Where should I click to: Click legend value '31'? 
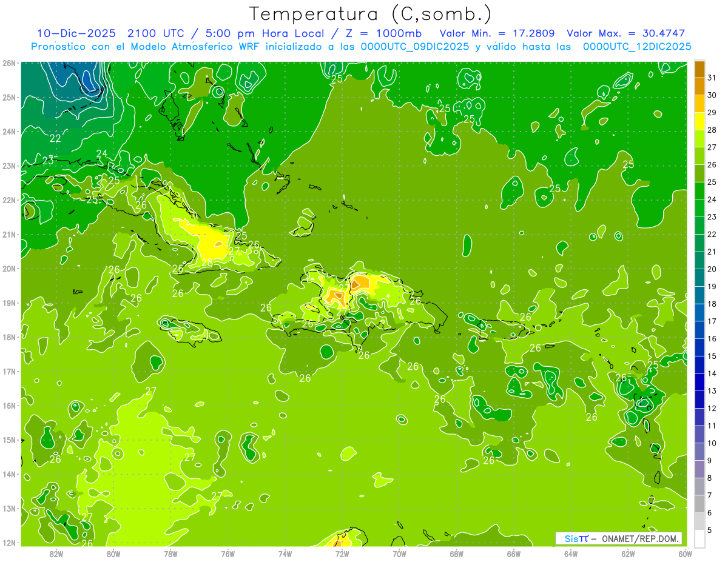pos(712,78)
